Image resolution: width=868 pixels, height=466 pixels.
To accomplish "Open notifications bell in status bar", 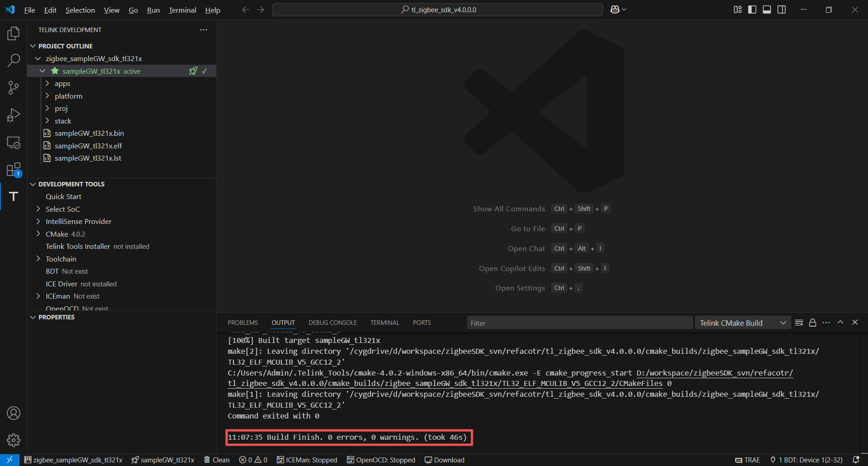I will [x=856, y=460].
